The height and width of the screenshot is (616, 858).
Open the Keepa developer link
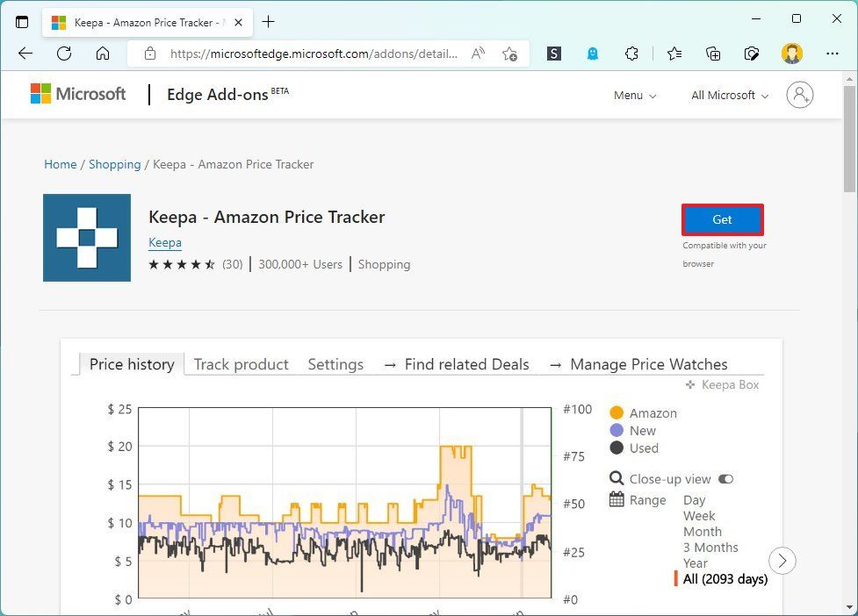pos(165,242)
